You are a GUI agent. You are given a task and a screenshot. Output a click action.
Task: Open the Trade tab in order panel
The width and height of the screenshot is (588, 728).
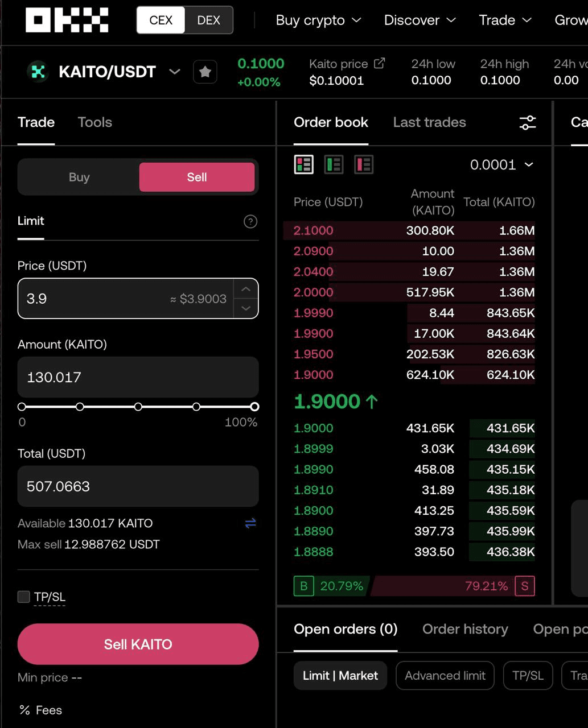pyautogui.click(x=36, y=122)
